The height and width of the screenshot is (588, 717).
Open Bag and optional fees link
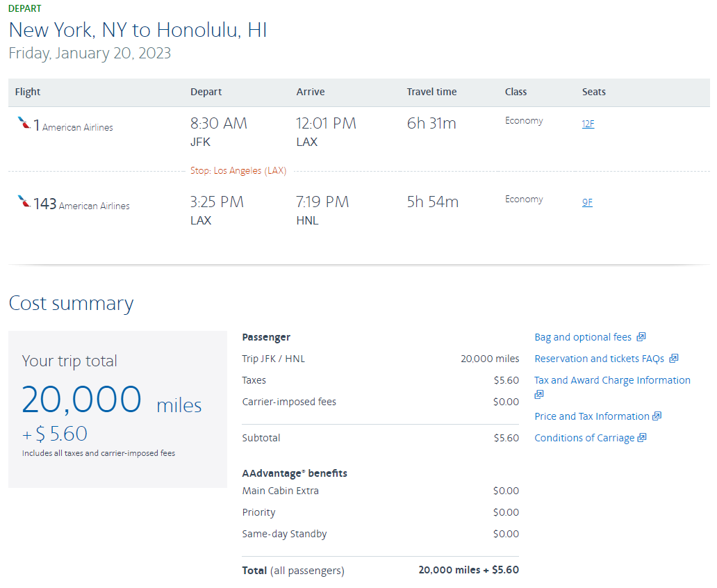click(582, 337)
